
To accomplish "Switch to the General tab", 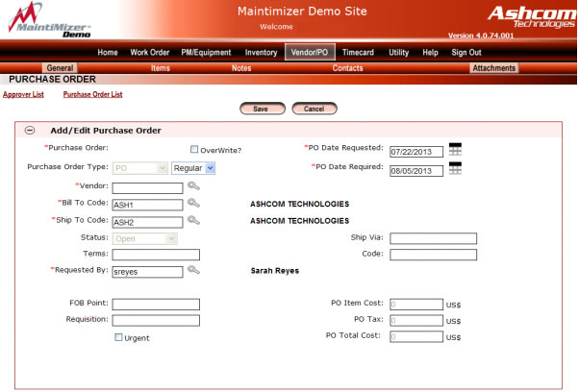I will pyautogui.click(x=60, y=68).
